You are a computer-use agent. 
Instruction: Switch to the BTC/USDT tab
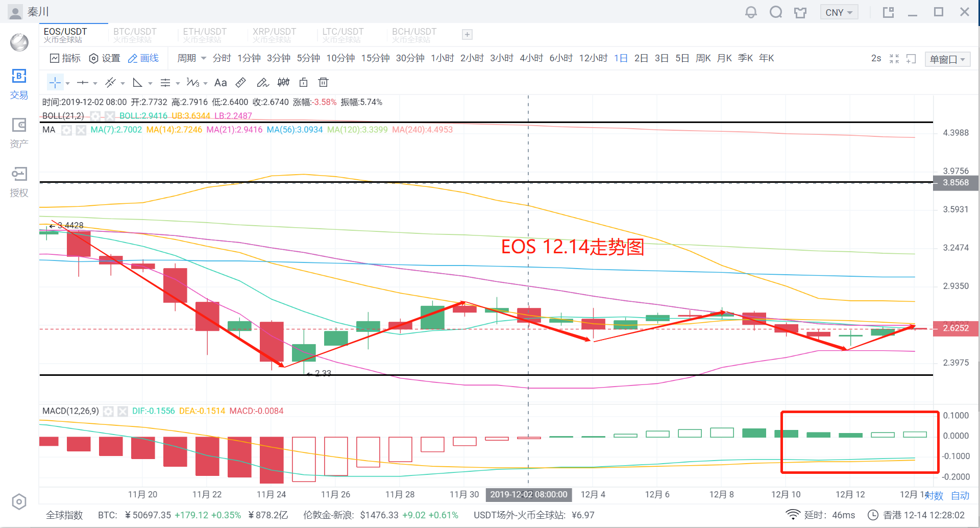135,35
